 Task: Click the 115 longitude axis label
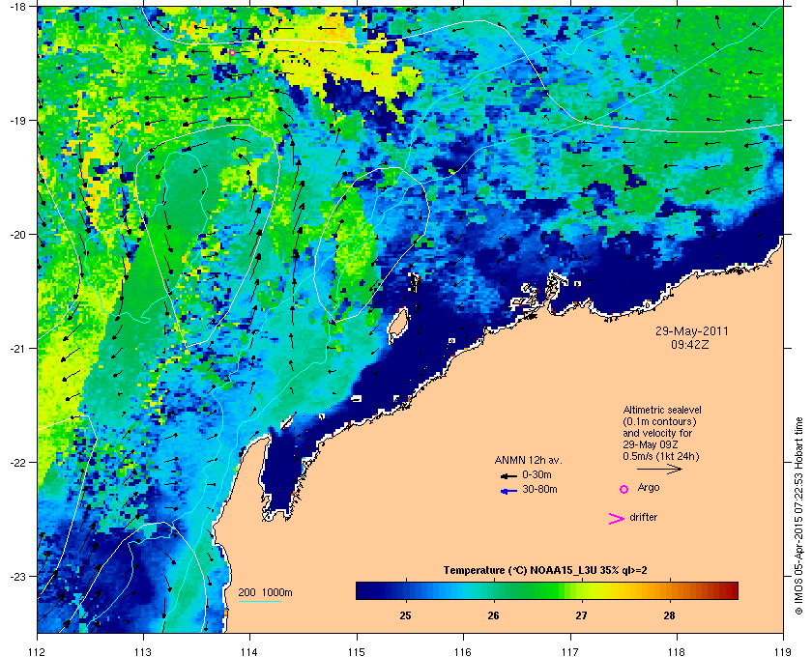pos(357,651)
